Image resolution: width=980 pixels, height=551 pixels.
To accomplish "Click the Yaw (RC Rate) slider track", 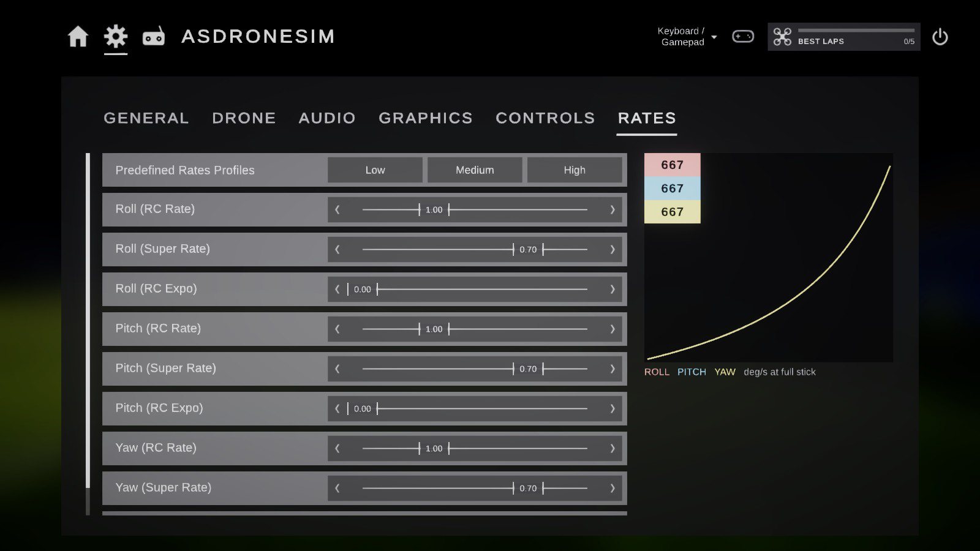I will coord(475,449).
